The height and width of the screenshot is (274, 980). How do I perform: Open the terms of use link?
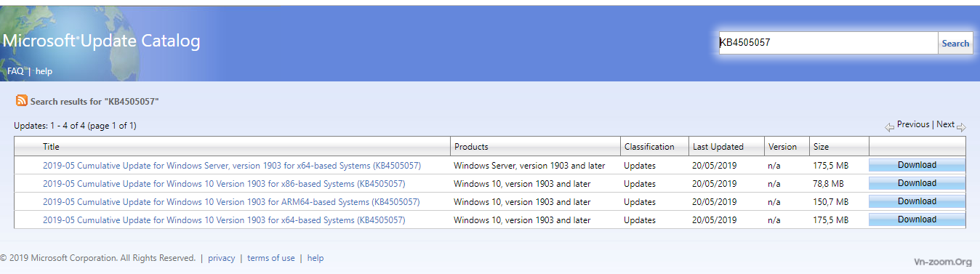tap(271, 258)
